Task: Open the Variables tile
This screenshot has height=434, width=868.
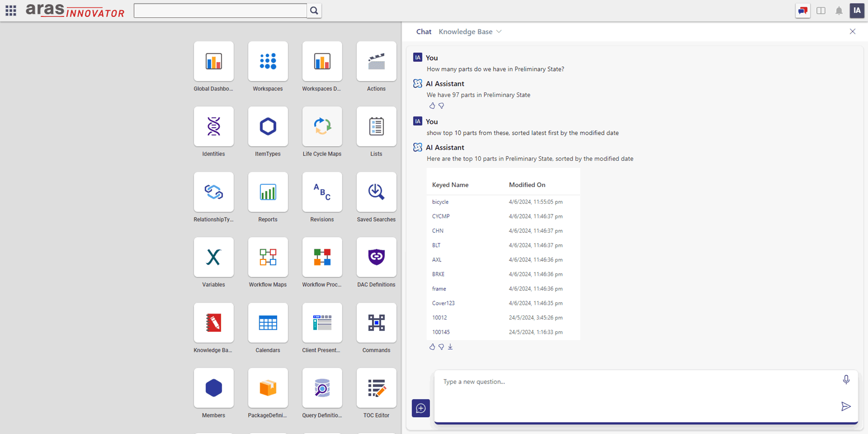Action: pos(214,257)
